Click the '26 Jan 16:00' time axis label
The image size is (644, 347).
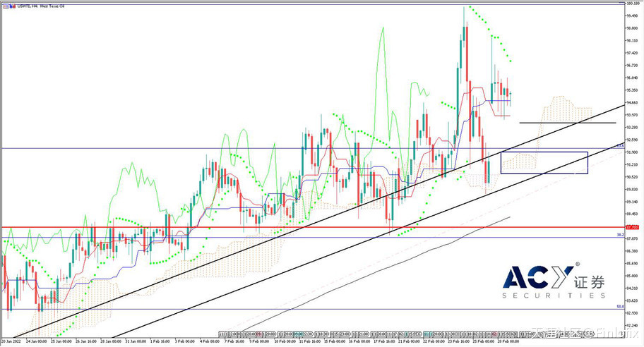[x=86, y=341]
